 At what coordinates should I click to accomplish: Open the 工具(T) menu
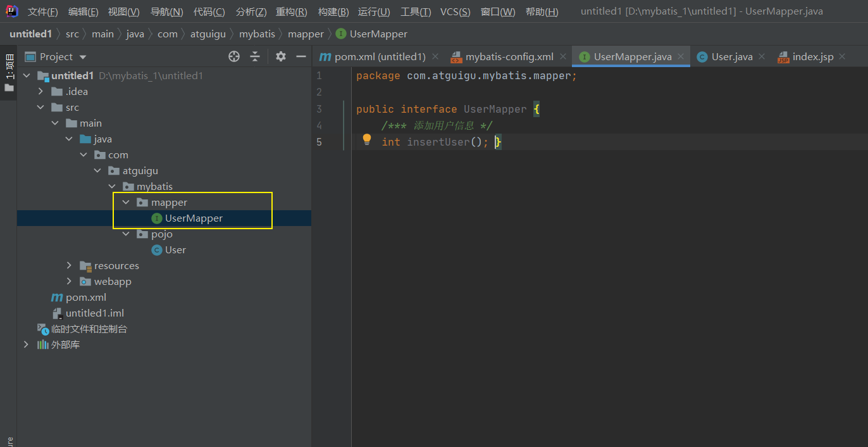click(416, 12)
